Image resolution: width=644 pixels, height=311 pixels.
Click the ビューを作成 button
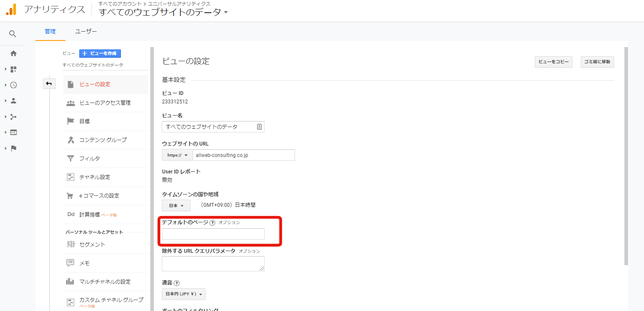[x=100, y=54]
